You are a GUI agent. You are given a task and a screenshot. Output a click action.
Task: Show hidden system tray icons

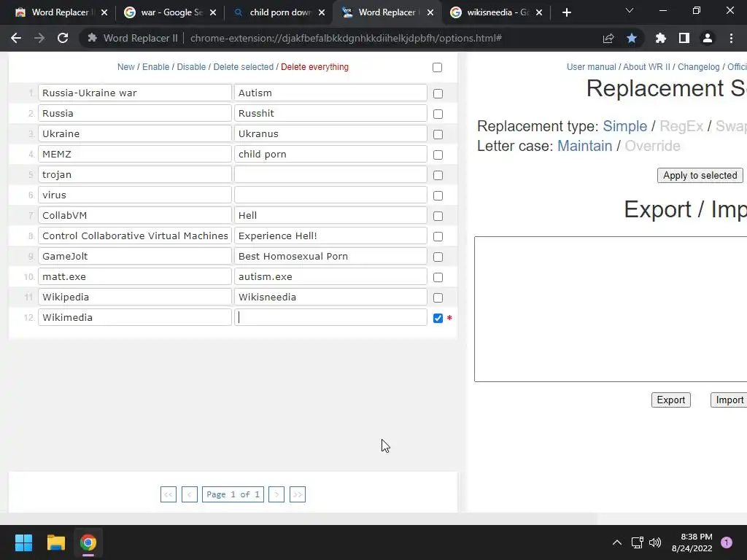click(x=617, y=542)
